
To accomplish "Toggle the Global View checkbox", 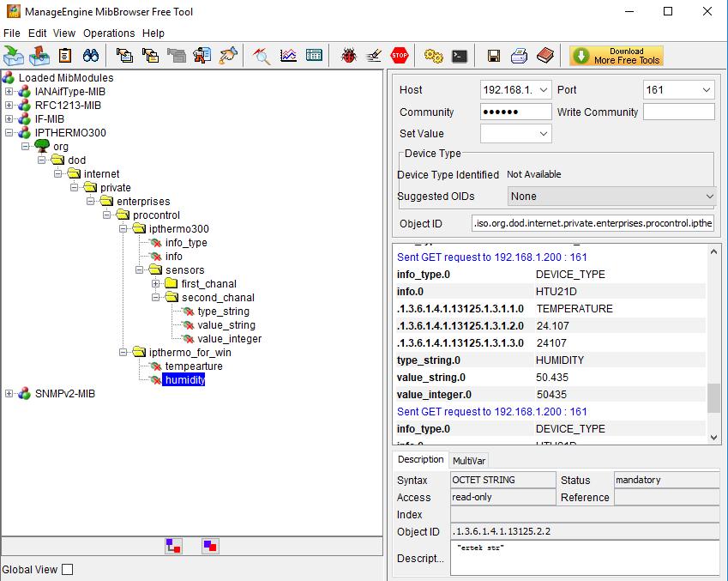I will 68,569.
